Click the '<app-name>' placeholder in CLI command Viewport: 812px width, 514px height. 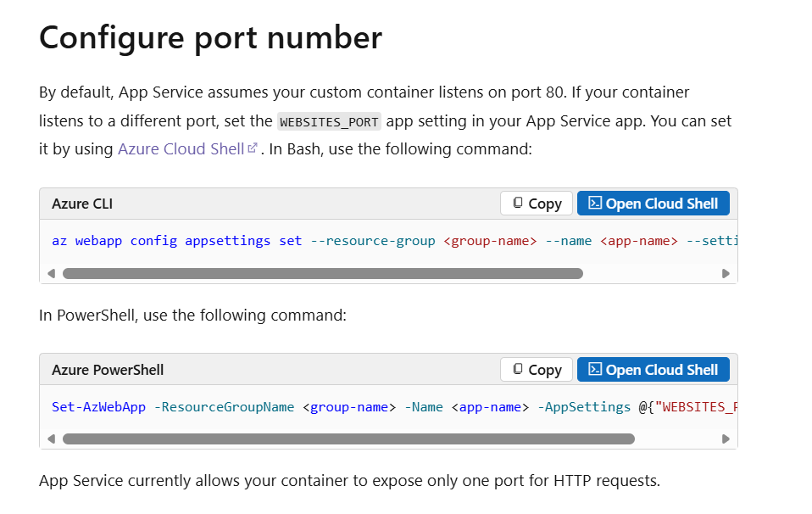638,241
